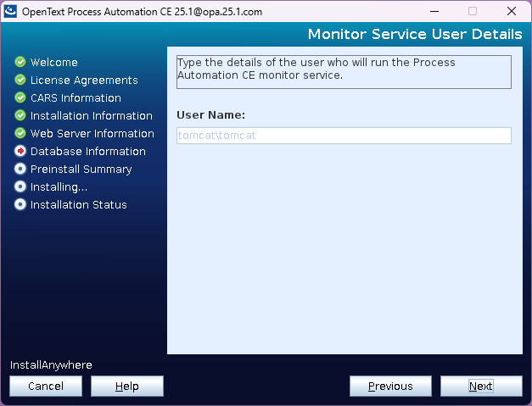This screenshot has width=532, height=406.
Task: Open the Help button
Action: coord(127,386)
